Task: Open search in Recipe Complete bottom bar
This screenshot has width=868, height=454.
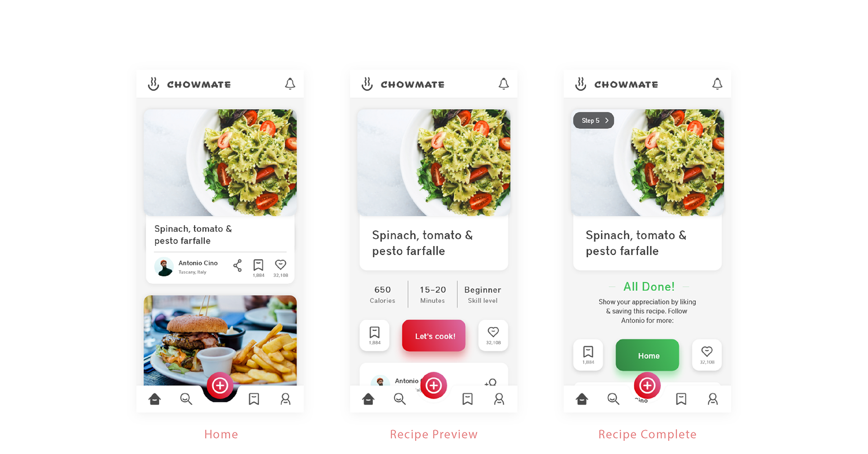Action: point(613,399)
